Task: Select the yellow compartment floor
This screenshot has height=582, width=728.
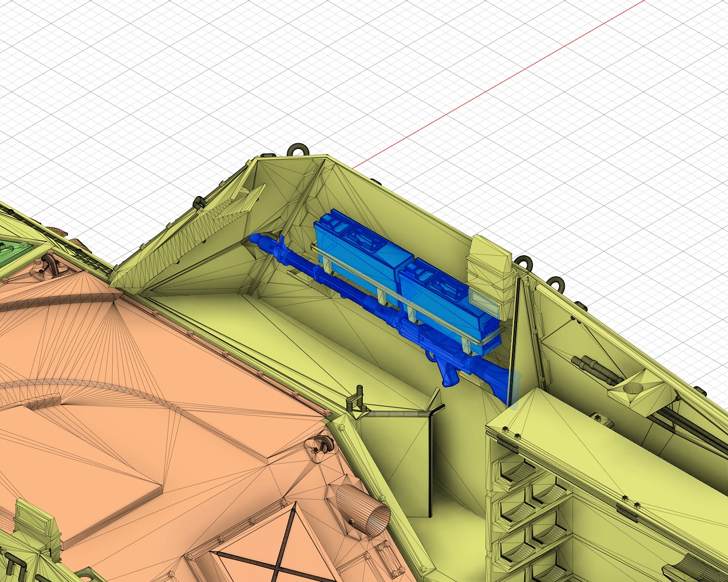Action: pos(318,341)
